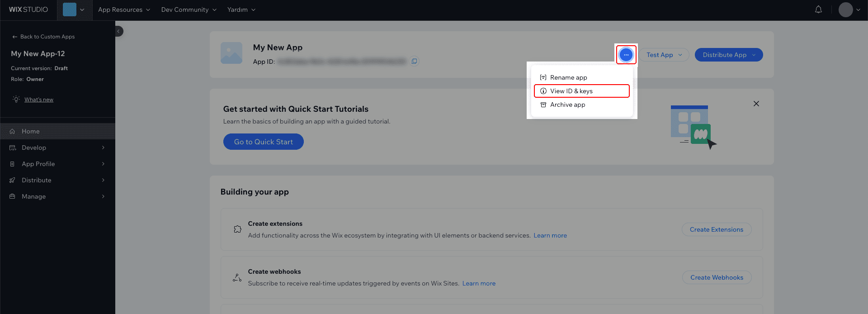Click the webhook icon for Create webhooks

pyautogui.click(x=237, y=277)
